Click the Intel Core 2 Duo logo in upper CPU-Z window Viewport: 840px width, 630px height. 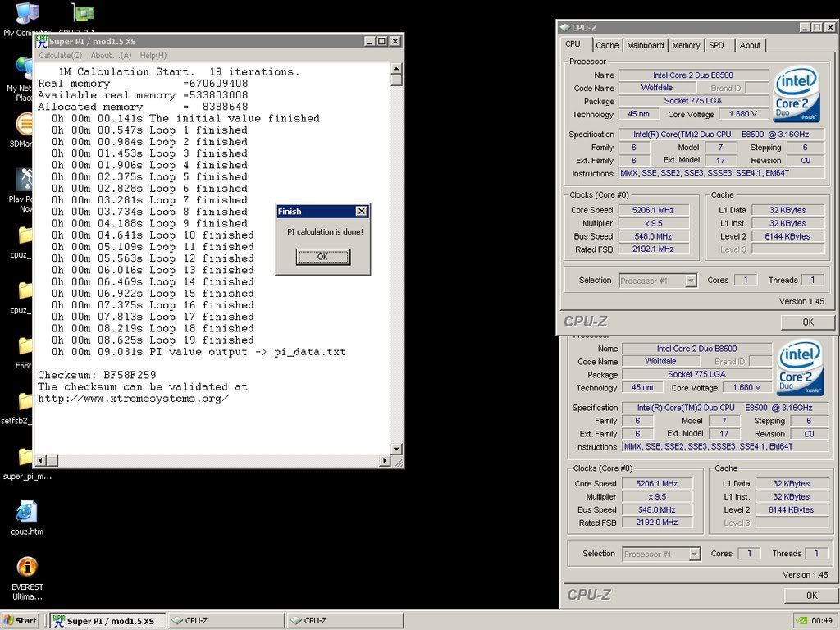(x=797, y=94)
